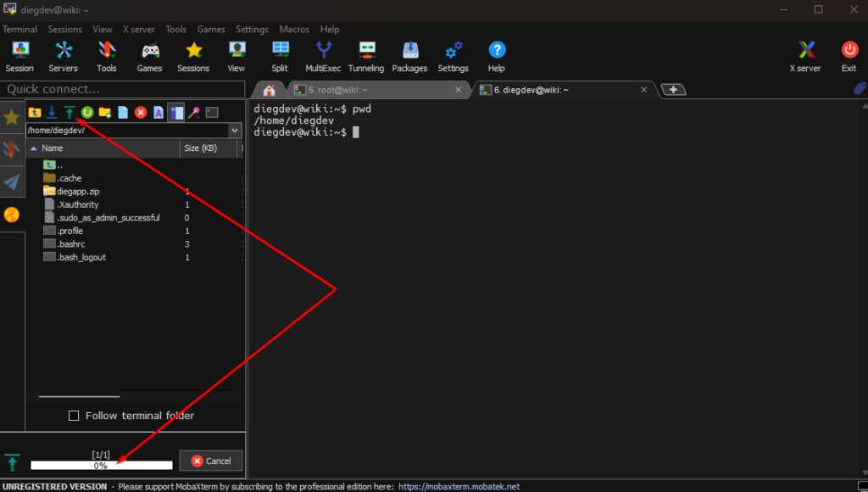Sort files by the Name column
Image resolution: width=868 pixels, height=492 pixels.
(x=103, y=148)
